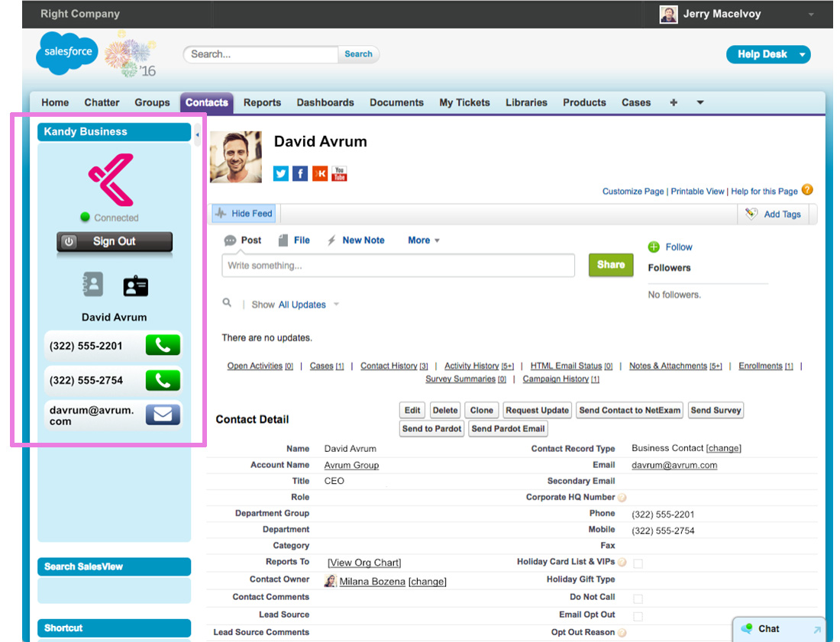Open David Avrum's Facebook profile icon
The width and height of the screenshot is (840, 642).
pos(300,173)
